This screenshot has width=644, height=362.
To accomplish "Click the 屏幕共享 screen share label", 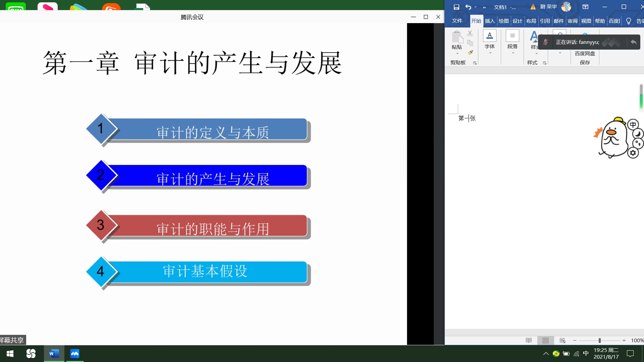I will tap(12, 340).
